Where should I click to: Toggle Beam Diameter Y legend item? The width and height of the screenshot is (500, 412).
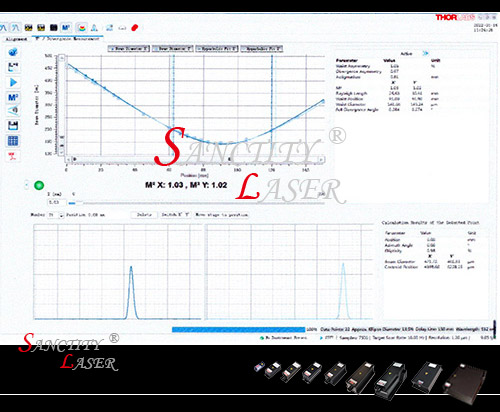173,49
